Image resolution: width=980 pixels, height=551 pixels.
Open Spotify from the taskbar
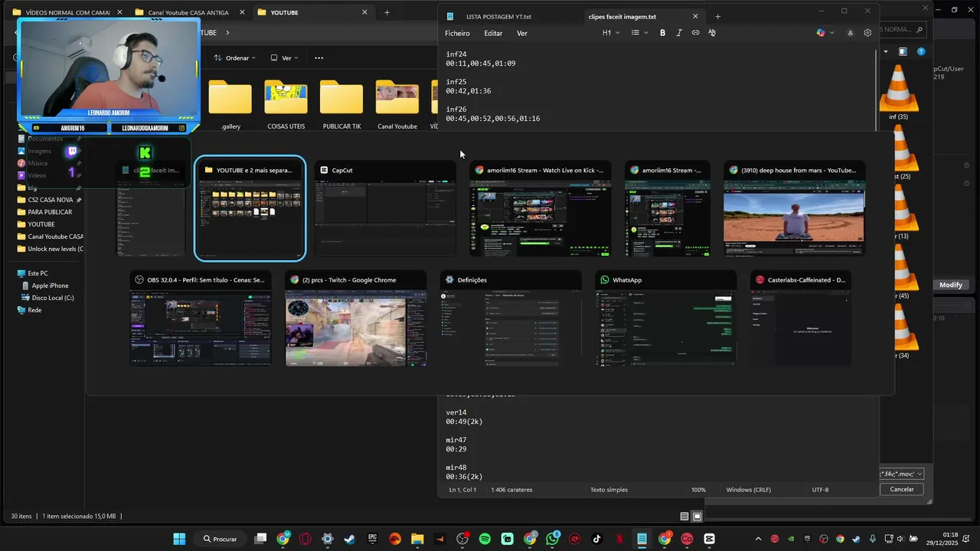[x=485, y=540]
